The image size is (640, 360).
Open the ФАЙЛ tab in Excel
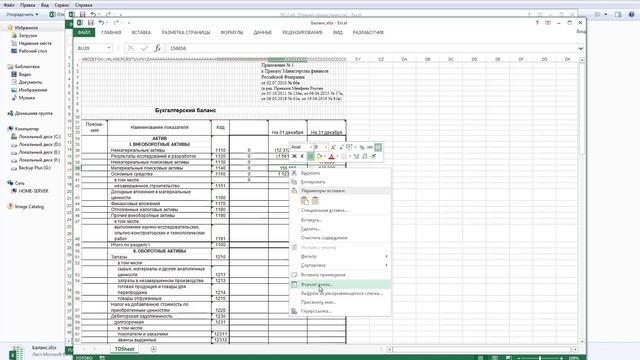[x=84, y=33]
